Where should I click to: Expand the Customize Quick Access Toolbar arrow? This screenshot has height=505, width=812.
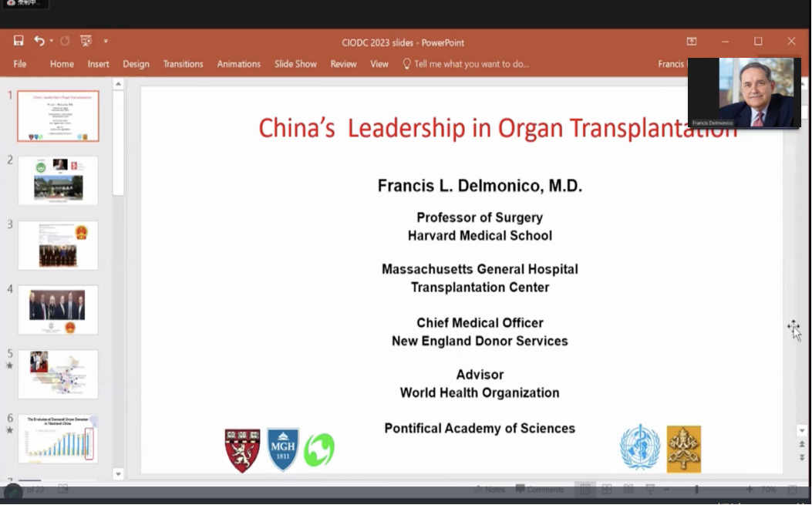click(x=106, y=41)
